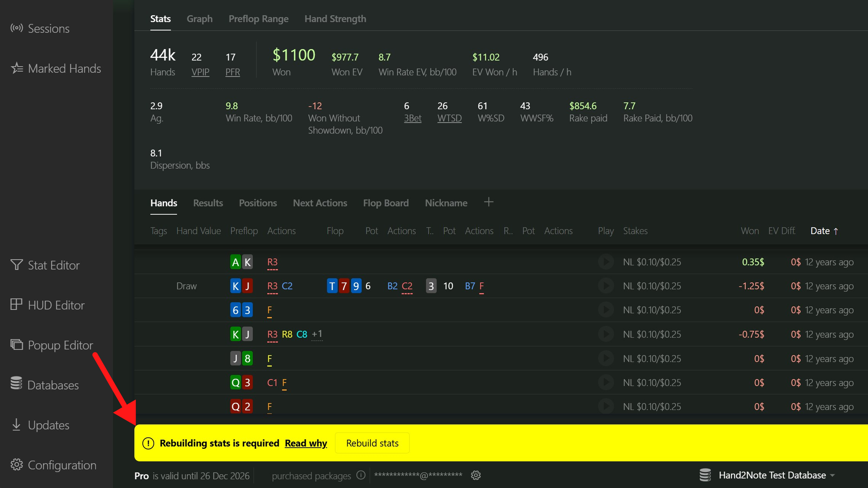Switch to the Graph tab
868x488 pixels.
(199, 18)
